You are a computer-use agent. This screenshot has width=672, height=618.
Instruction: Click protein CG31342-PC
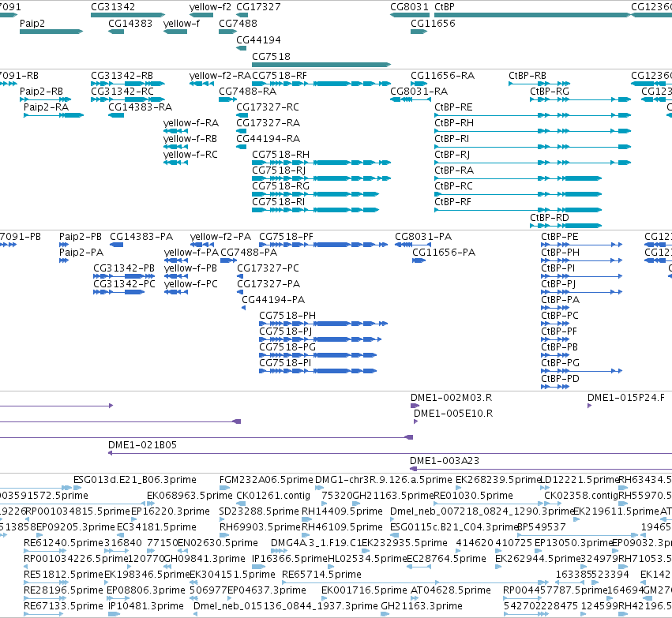pos(119,292)
